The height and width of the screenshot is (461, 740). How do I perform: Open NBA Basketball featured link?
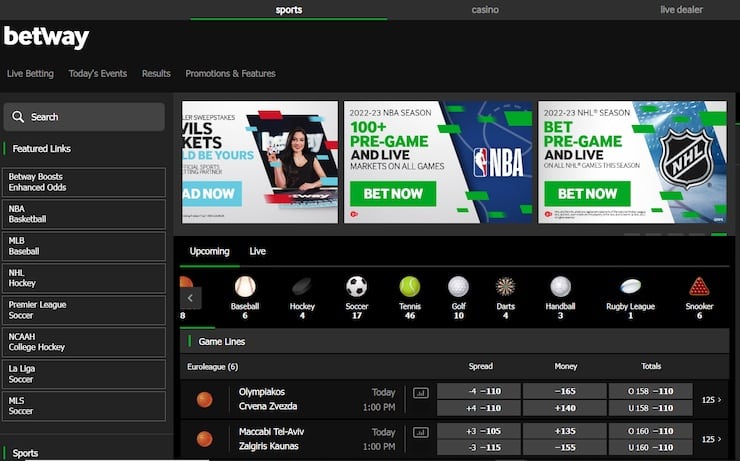point(84,214)
